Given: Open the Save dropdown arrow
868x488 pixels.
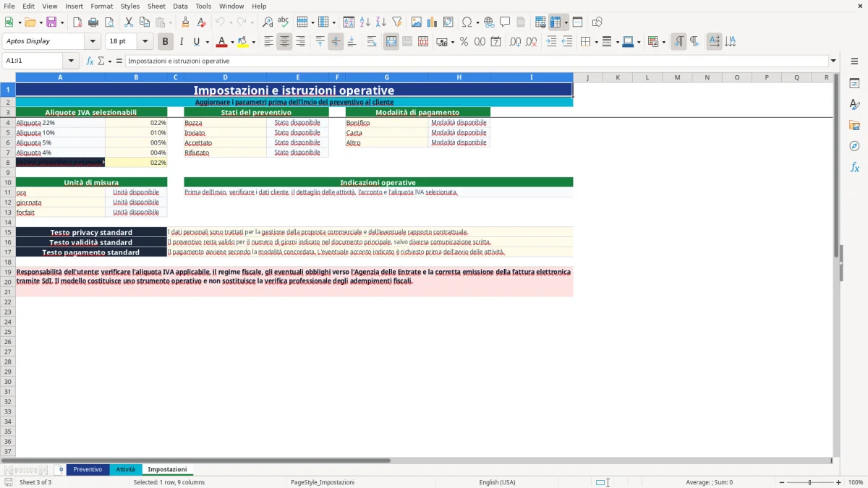Looking at the screenshot, I should point(62,22).
